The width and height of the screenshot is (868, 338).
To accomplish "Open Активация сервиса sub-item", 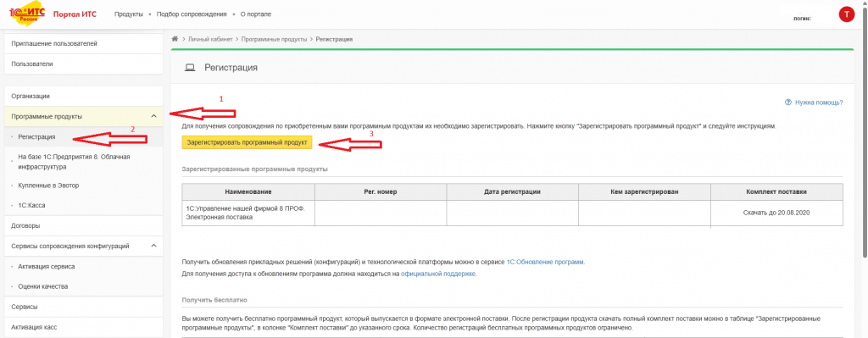I will [84, 266].
